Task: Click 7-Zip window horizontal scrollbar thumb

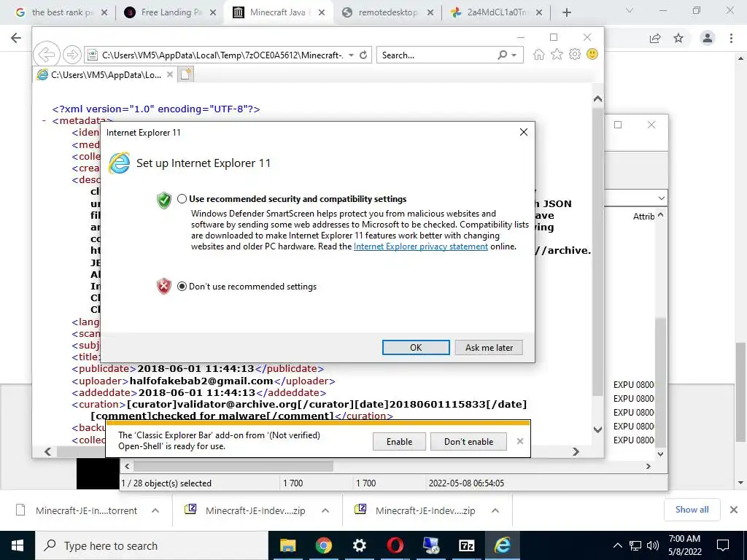Action: coord(233,466)
